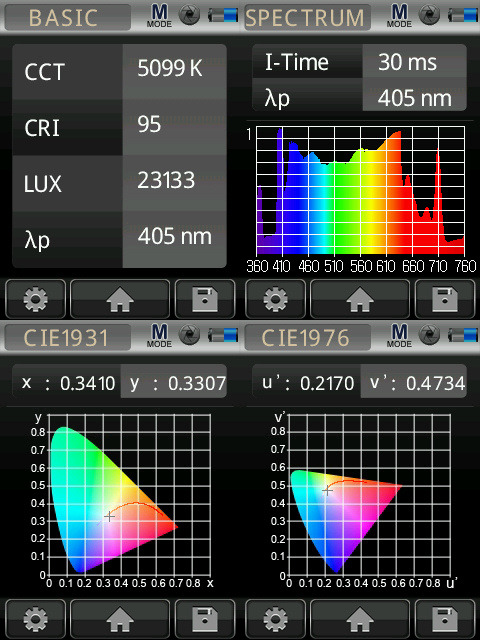The height and width of the screenshot is (640, 480).
Task: Open the CIE1976 title button
Action: click(x=308, y=338)
